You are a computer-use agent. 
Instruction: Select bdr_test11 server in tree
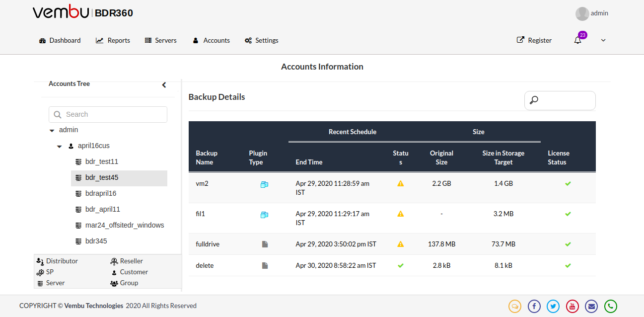click(x=102, y=161)
